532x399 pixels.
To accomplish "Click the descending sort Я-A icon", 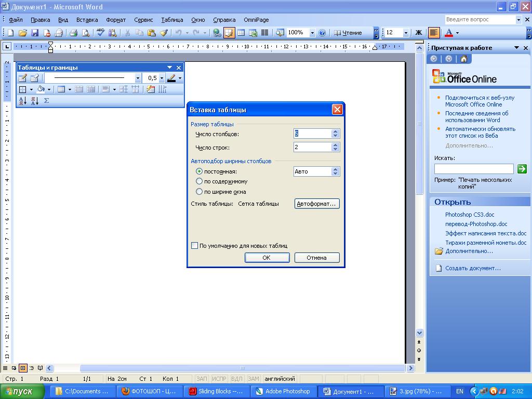I will coord(35,101).
